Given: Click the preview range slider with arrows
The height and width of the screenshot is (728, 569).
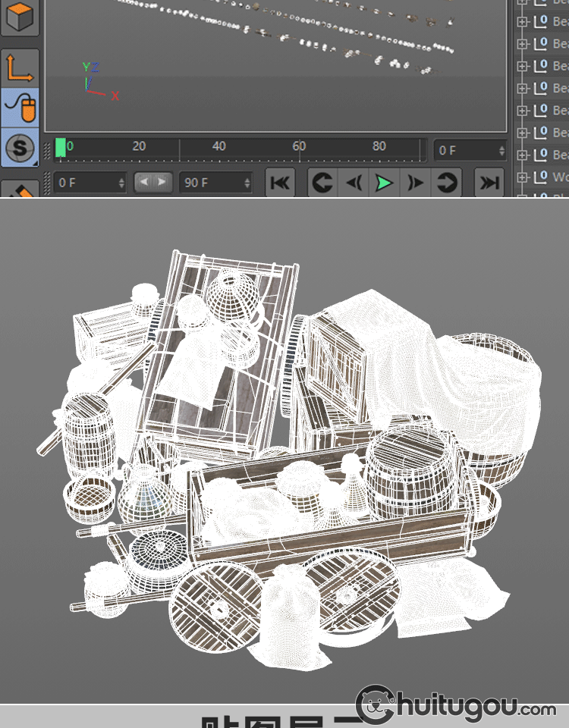Looking at the screenshot, I should click(x=153, y=182).
